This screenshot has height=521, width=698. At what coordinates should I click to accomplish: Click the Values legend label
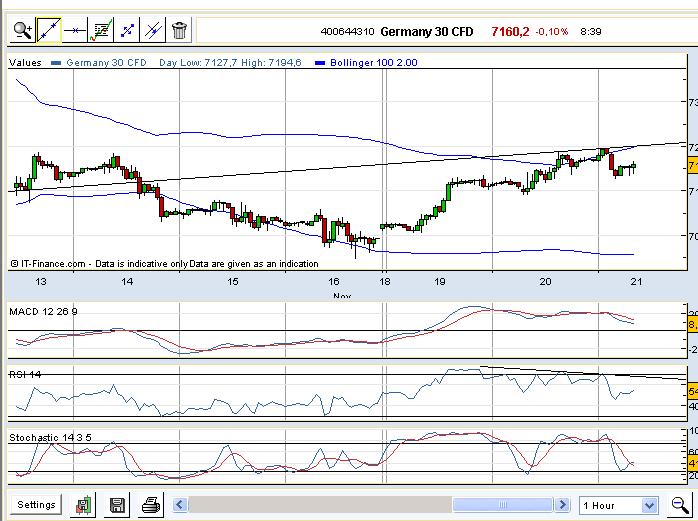[x=25, y=63]
